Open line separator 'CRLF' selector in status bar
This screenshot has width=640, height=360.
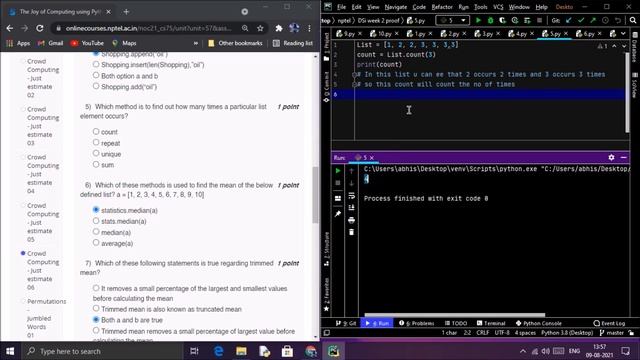click(x=482, y=333)
